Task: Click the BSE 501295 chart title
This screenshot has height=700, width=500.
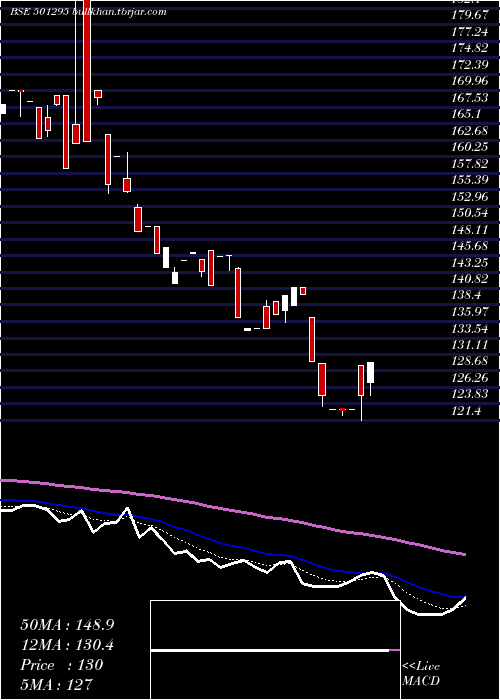Action: [88, 12]
